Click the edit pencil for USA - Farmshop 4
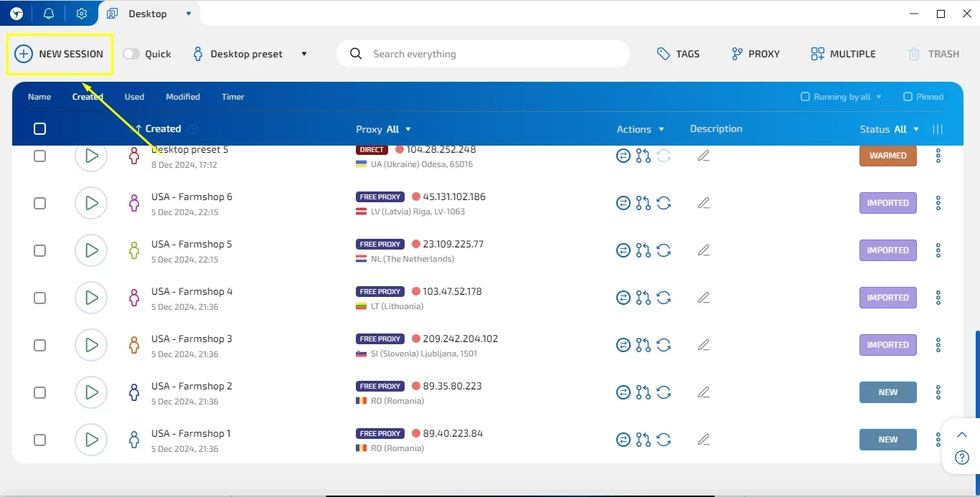The height and width of the screenshot is (497, 980). [704, 298]
